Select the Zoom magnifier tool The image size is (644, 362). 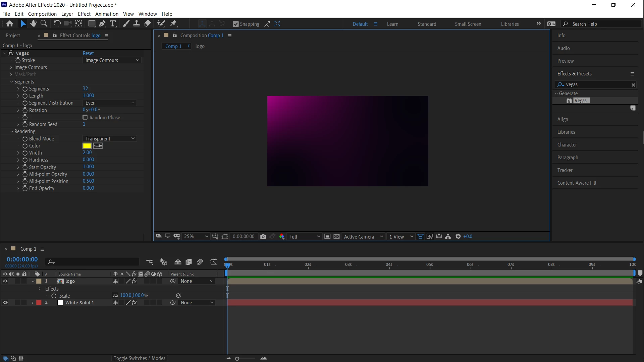tap(44, 24)
